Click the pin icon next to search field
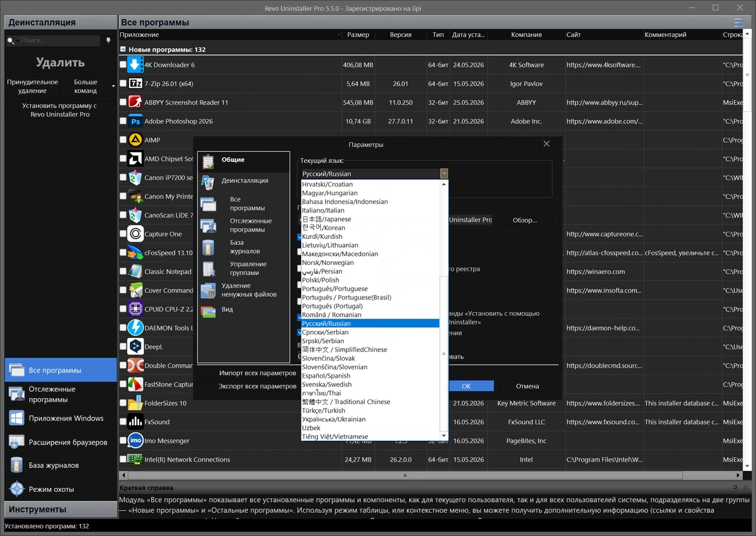 (108, 40)
